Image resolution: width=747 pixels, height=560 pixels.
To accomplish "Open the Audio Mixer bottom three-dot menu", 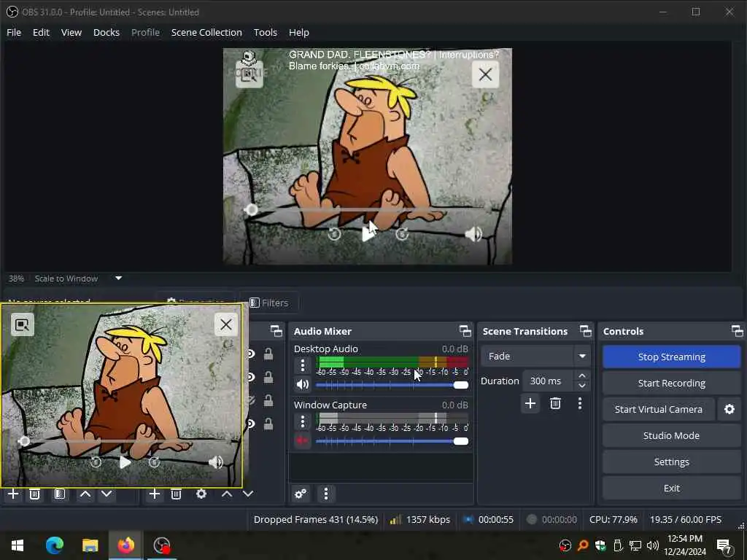I will (326, 494).
